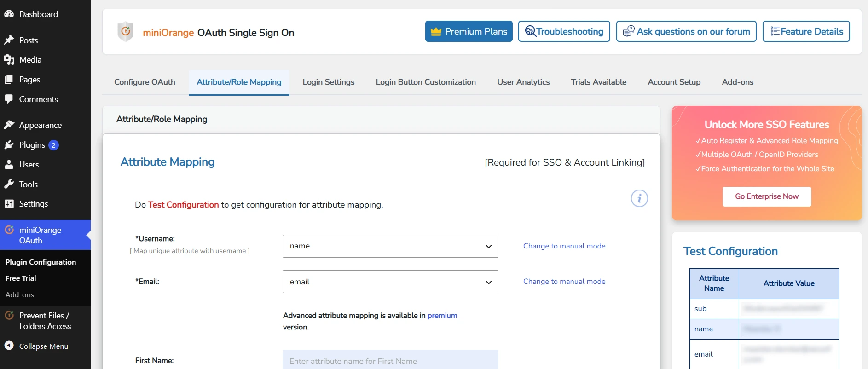Click the forum chat icon

click(629, 31)
